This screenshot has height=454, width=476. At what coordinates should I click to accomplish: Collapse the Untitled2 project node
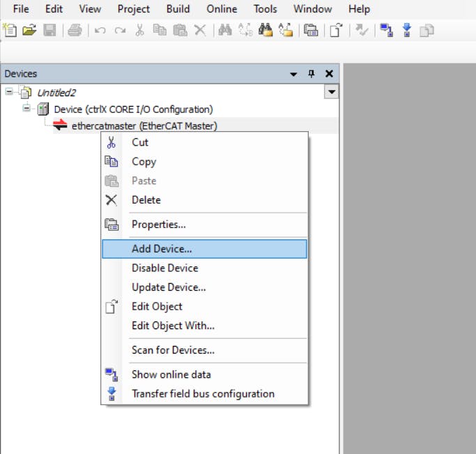[x=9, y=91]
